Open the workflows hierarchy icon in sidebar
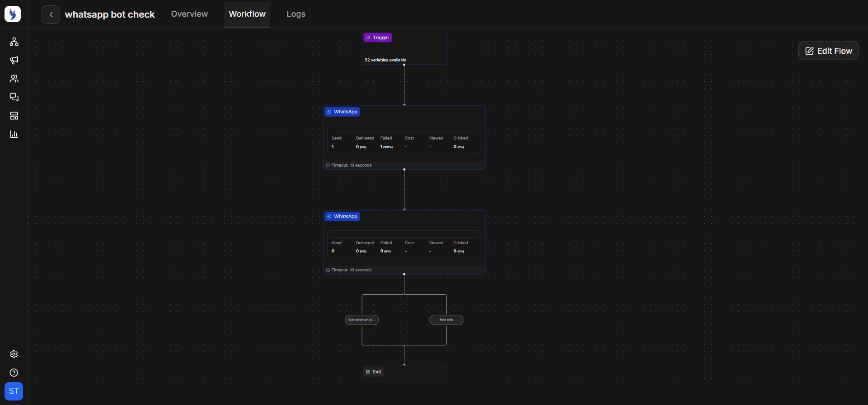 [x=14, y=42]
